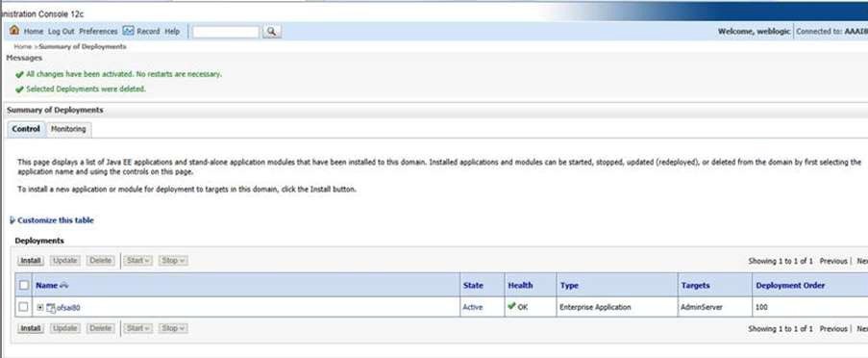Open the bottom Stop dropdown button
Screen dimensions: 868x358
pos(173,328)
